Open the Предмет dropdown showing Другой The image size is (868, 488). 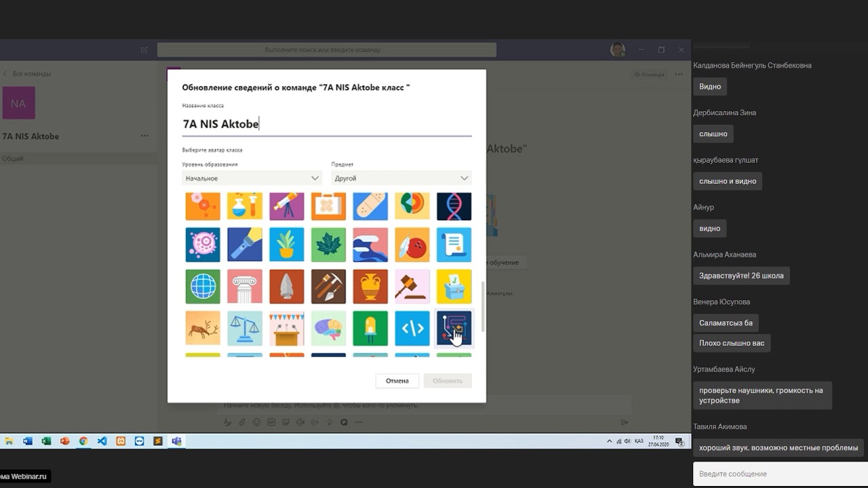(x=401, y=178)
